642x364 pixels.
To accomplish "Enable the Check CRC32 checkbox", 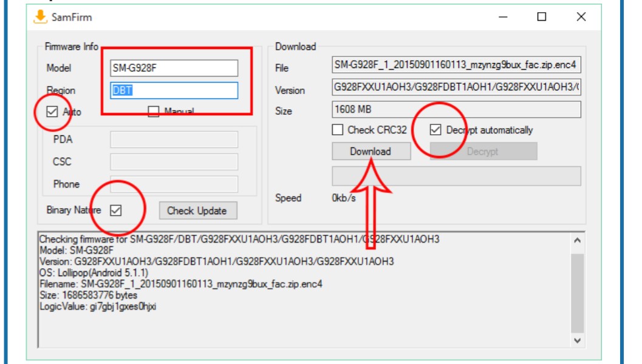I will [337, 130].
